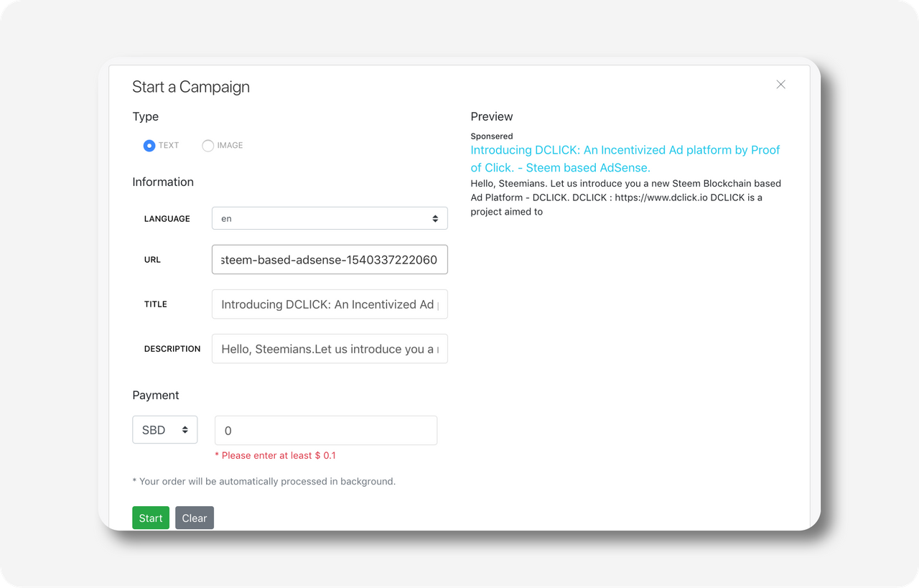Select the TEXT campaign type
Viewport: 919px width, 588px height.
(149, 146)
